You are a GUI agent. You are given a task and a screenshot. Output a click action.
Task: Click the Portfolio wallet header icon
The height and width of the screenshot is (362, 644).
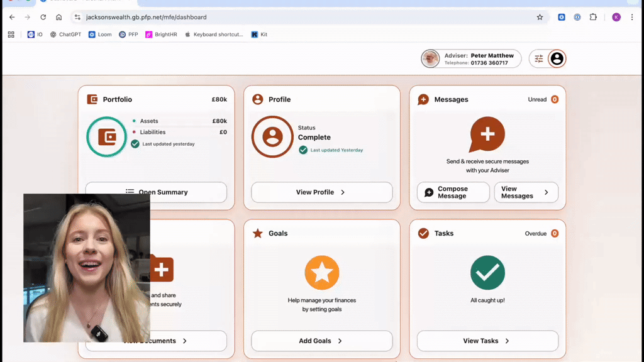click(92, 99)
